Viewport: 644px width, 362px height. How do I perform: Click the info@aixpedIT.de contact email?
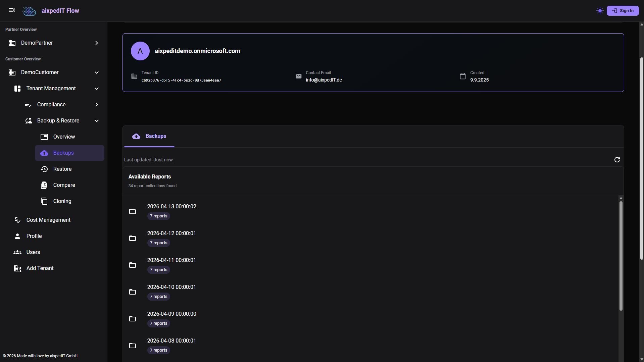(x=324, y=80)
